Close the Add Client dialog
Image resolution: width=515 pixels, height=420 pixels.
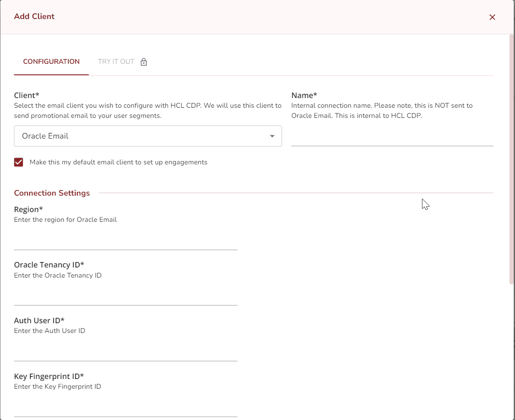[492, 17]
